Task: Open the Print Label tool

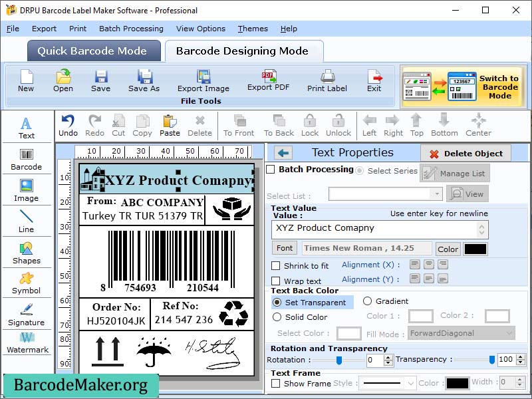Action: click(x=327, y=81)
